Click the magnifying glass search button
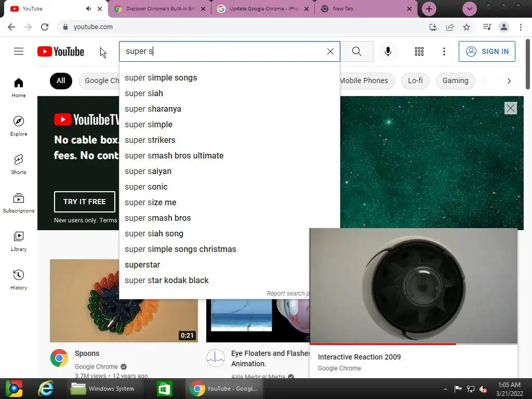This screenshot has width=532, height=399. 356,51
